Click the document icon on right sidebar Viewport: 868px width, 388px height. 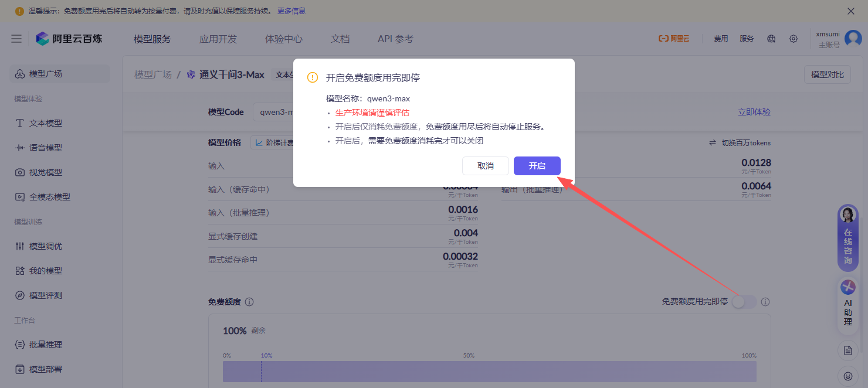[x=848, y=350]
